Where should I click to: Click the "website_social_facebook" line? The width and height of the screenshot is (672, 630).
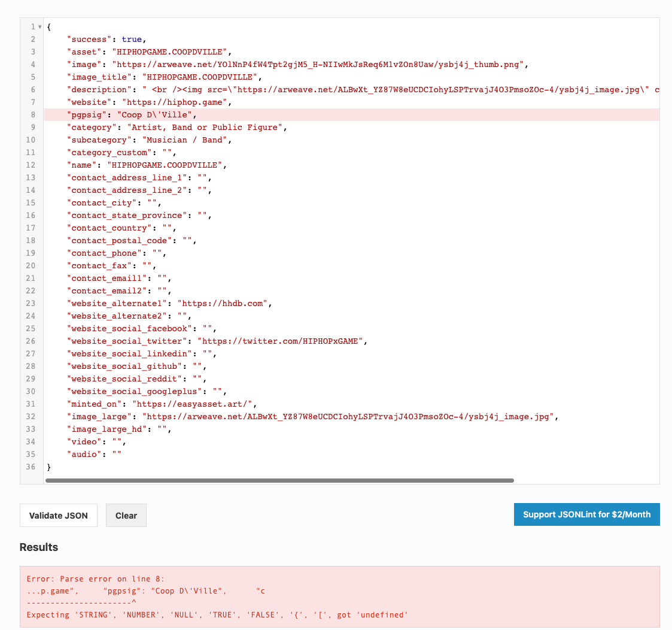(141, 328)
